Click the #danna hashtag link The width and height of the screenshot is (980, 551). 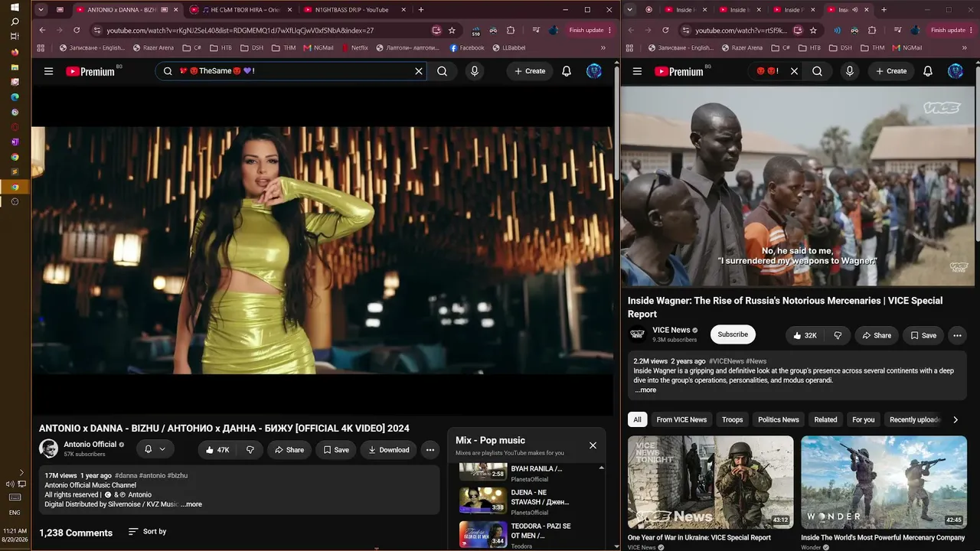[x=126, y=475]
